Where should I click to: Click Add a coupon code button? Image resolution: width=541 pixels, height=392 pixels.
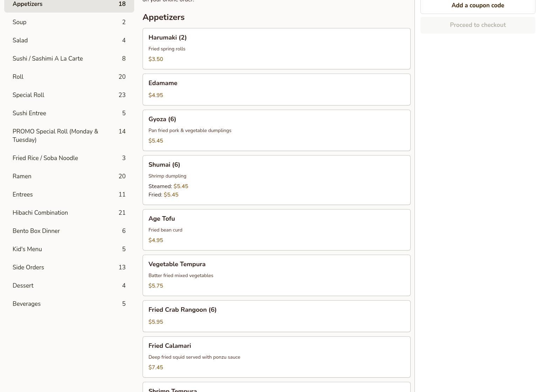(478, 6)
